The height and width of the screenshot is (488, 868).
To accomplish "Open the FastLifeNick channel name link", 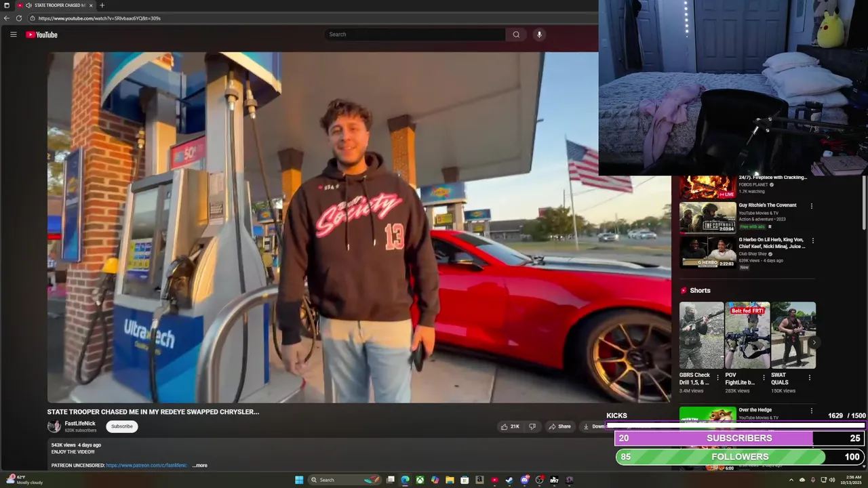I will (x=80, y=423).
